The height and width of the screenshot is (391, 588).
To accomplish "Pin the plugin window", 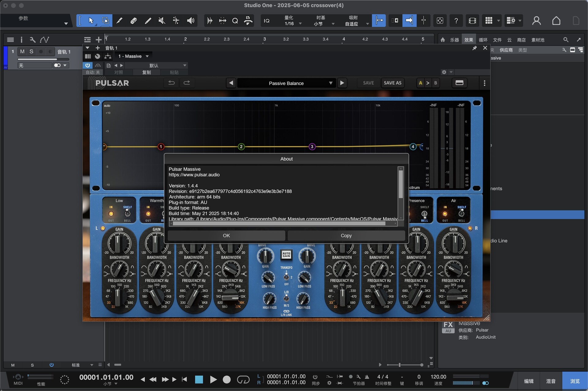I will 474,48.
